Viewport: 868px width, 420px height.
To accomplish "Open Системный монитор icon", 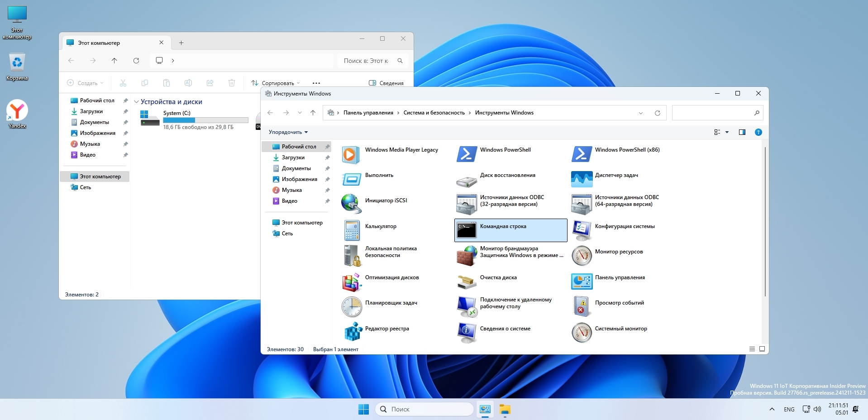I will pos(582,333).
